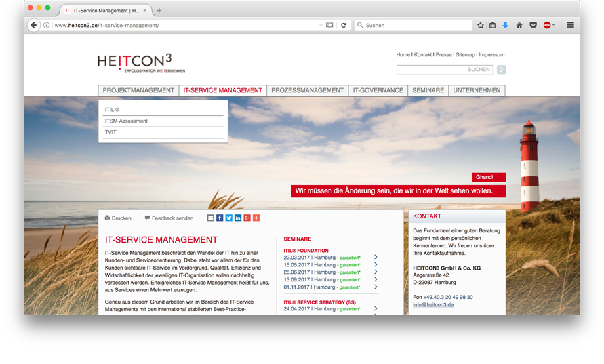
Task: Share page on Google Plus icon
Action: tap(247, 218)
